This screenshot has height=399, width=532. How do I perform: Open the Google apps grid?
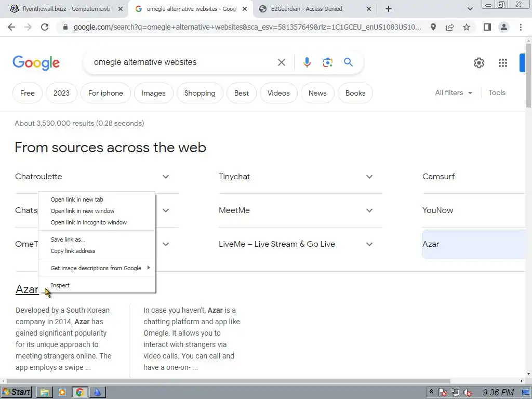coord(503,63)
